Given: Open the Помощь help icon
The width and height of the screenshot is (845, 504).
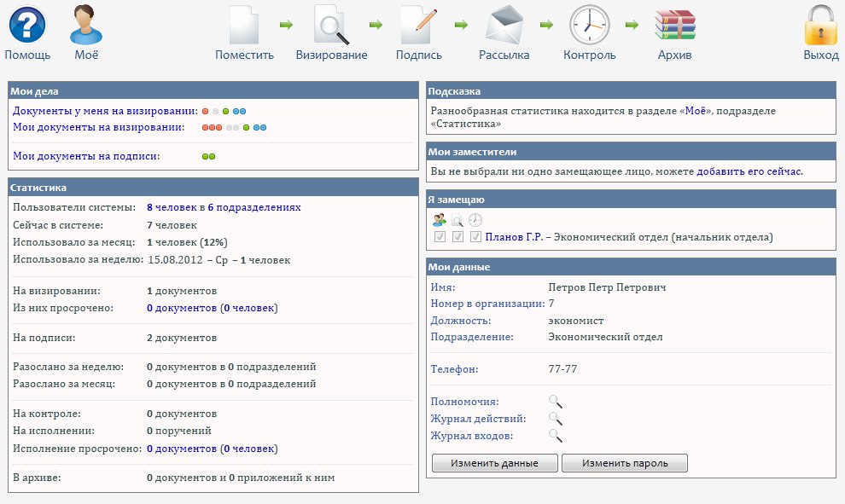Looking at the screenshot, I should click(27, 25).
